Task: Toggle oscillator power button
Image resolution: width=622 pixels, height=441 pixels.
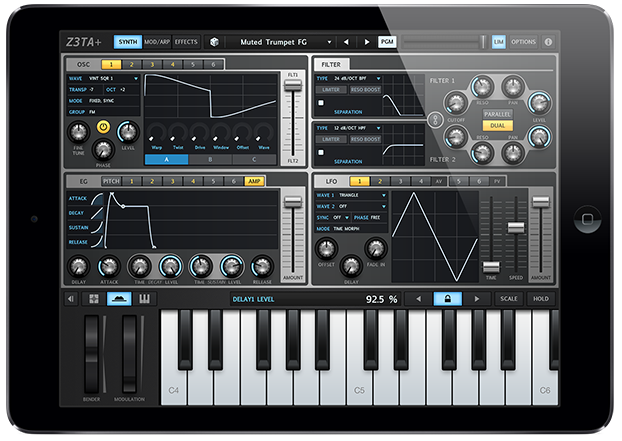Action: pos(104,127)
